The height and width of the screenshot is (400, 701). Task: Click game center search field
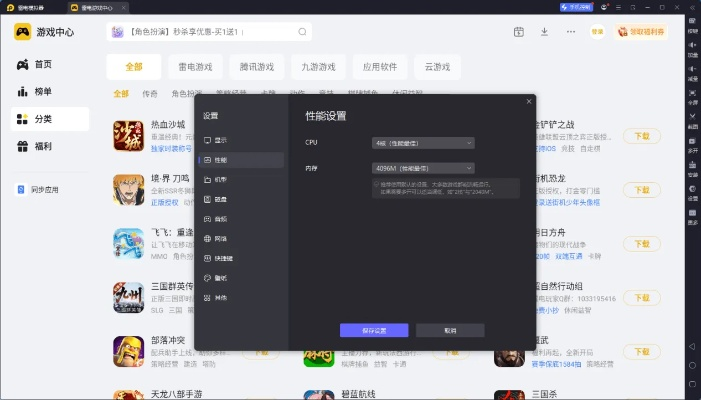[x=209, y=32]
